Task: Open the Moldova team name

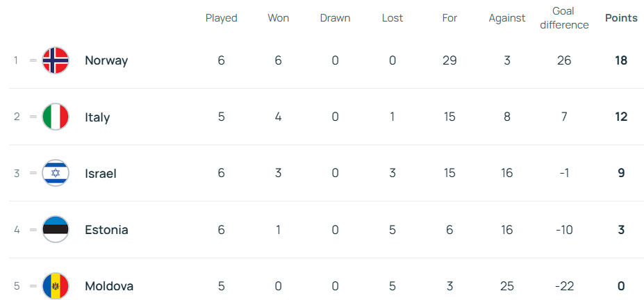Action: click(109, 286)
